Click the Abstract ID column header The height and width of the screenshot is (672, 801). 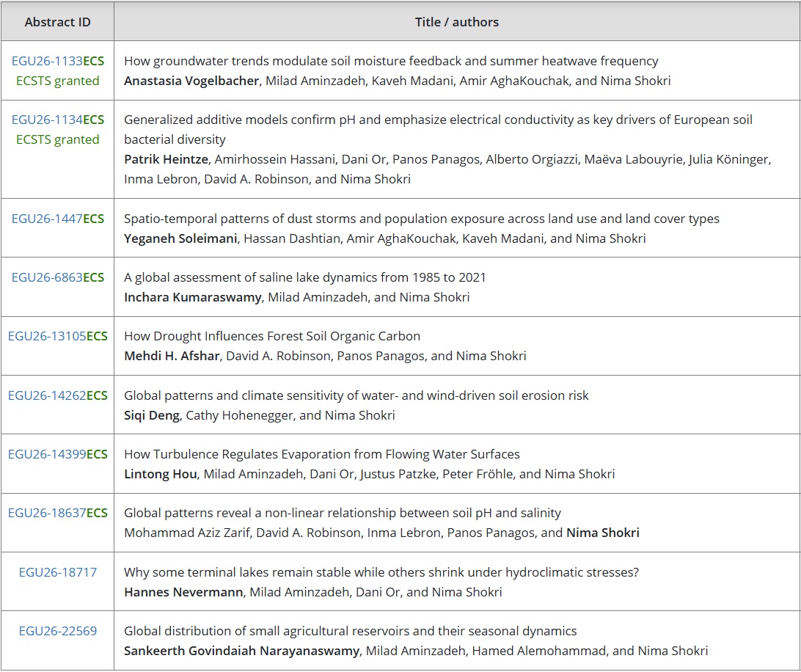[x=57, y=21]
